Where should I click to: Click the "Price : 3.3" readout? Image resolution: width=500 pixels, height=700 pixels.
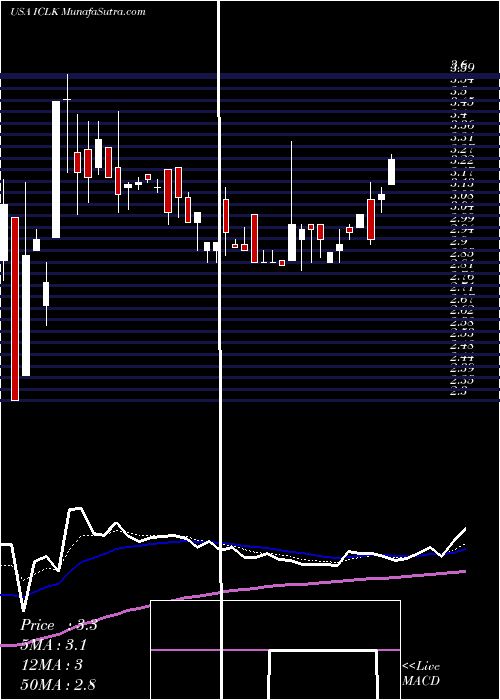(x=59, y=625)
